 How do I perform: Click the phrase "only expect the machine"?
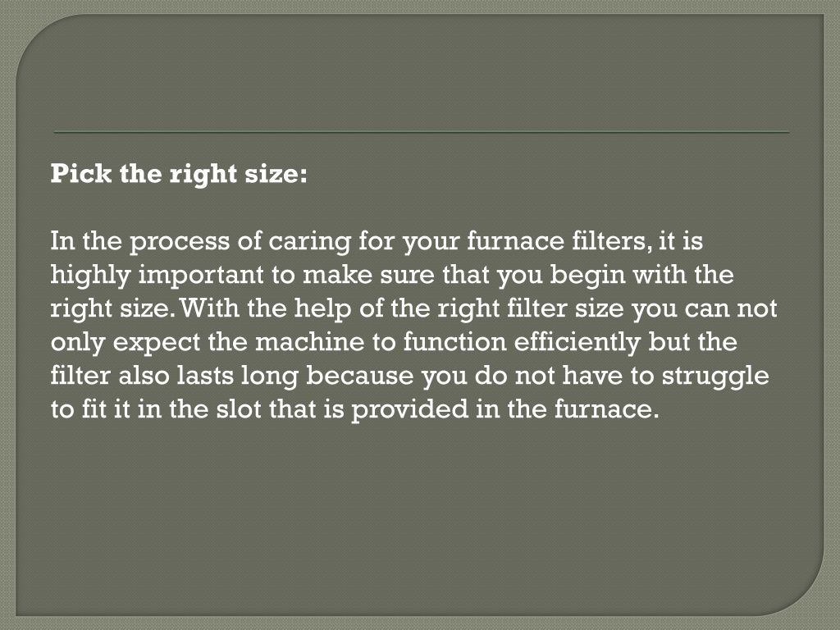pyautogui.click(x=208, y=342)
